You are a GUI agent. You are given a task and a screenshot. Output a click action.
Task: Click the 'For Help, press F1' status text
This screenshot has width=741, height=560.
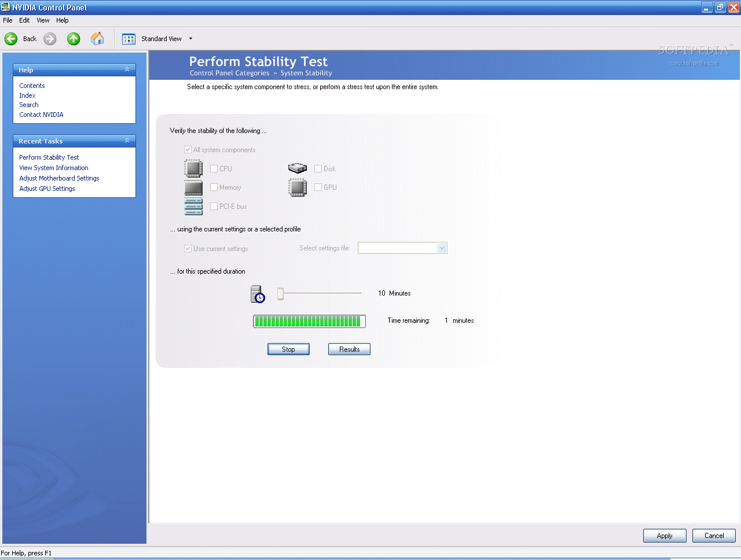click(26, 553)
